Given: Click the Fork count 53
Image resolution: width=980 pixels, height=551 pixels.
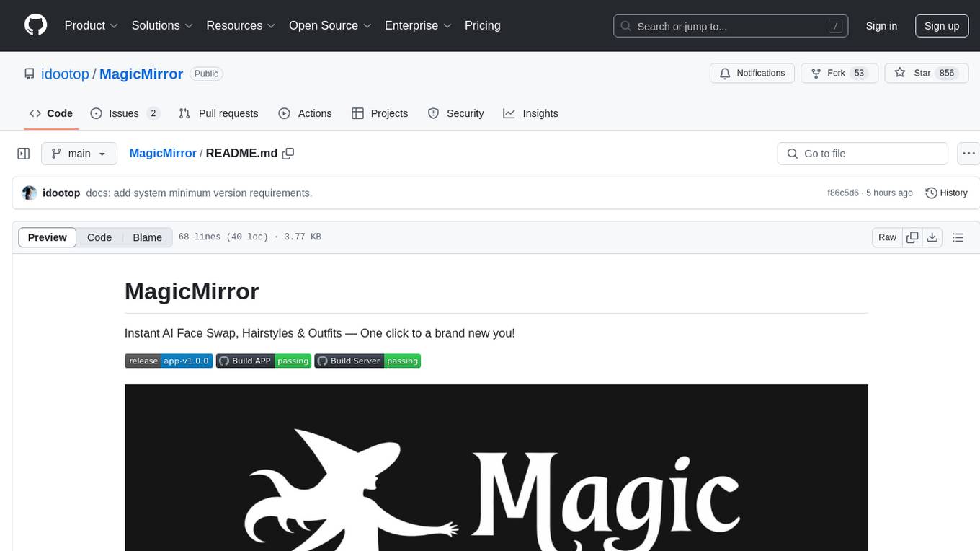Looking at the screenshot, I should tap(859, 74).
